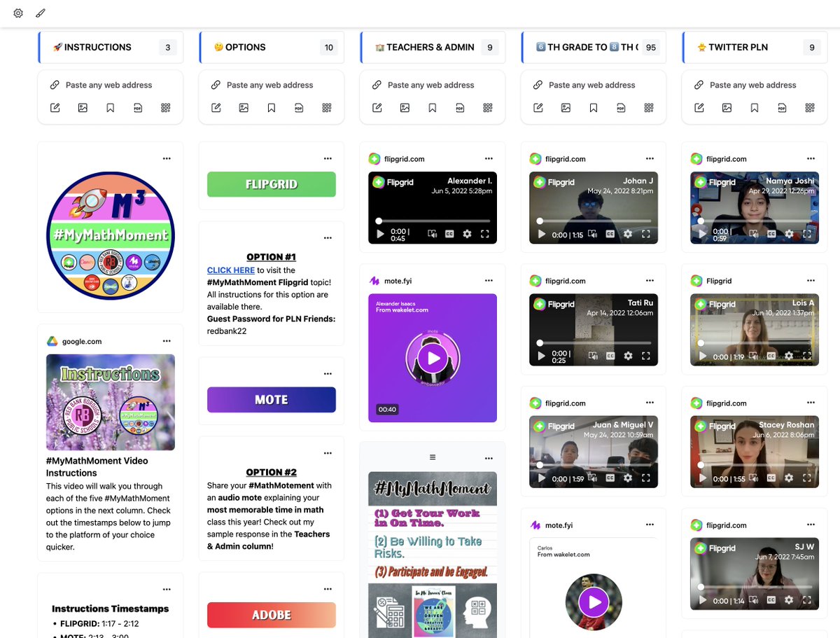
Task: Click the progress bar on Alexander I. video
Action: click(433, 221)
